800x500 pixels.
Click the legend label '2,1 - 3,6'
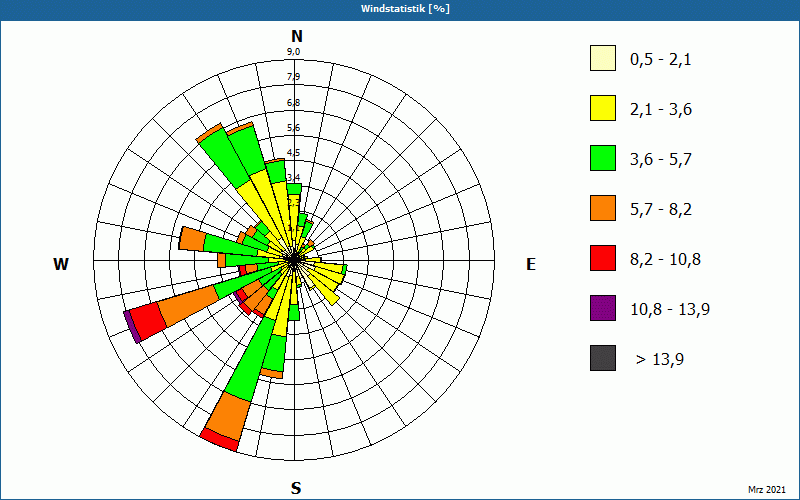(x=661, y=110)
